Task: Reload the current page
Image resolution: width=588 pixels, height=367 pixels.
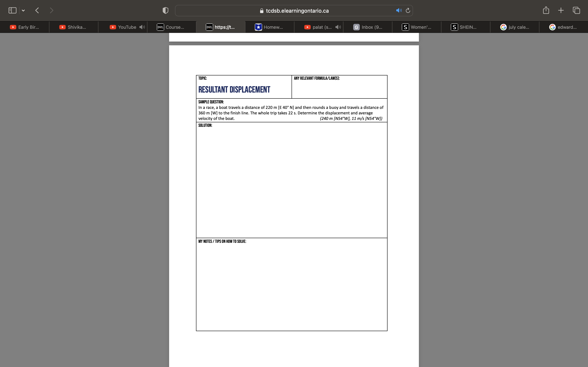Action: pyautogui.click(x=408, y=10)
